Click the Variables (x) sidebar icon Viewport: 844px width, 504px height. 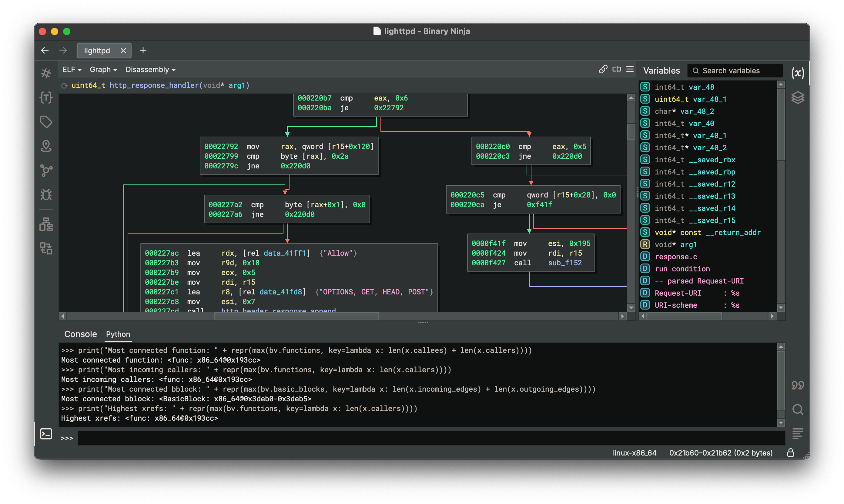pyautogui.click(x=797, y=73)
